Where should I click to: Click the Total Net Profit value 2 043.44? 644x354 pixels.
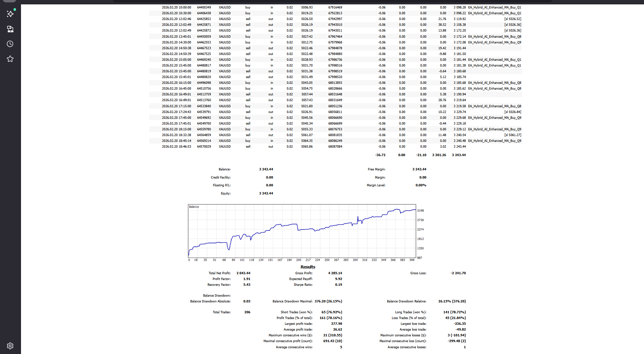(x=243, y=273)
